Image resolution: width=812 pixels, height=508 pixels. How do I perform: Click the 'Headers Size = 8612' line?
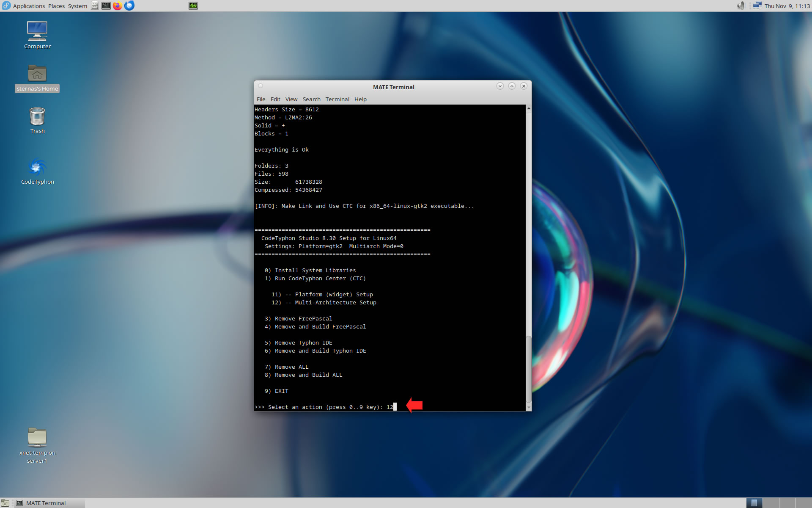287,110
